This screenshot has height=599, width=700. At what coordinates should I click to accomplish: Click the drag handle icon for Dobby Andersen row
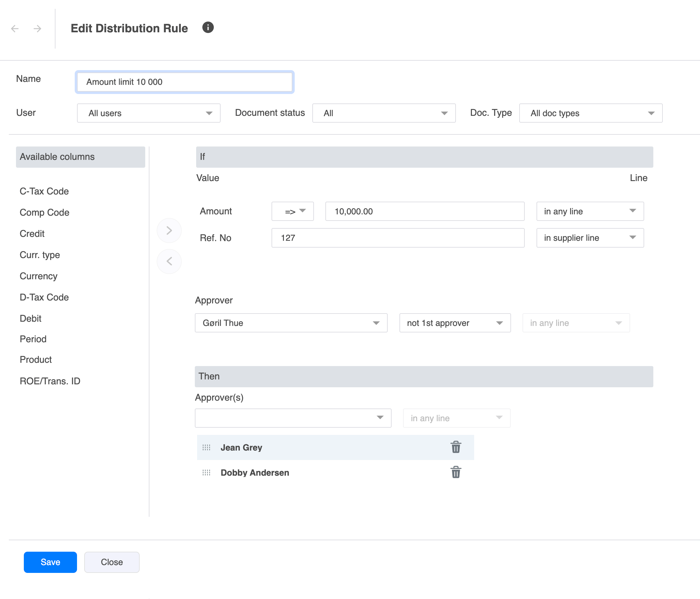[207, 473]
